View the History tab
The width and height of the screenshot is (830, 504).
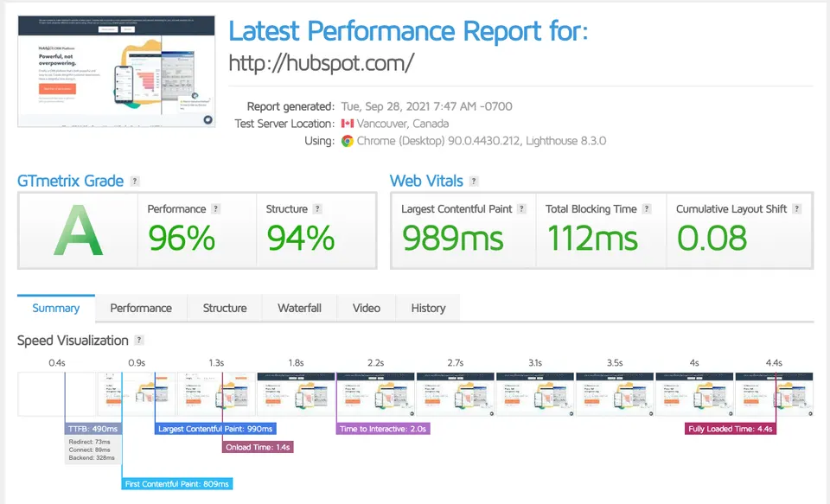[428, 308]
